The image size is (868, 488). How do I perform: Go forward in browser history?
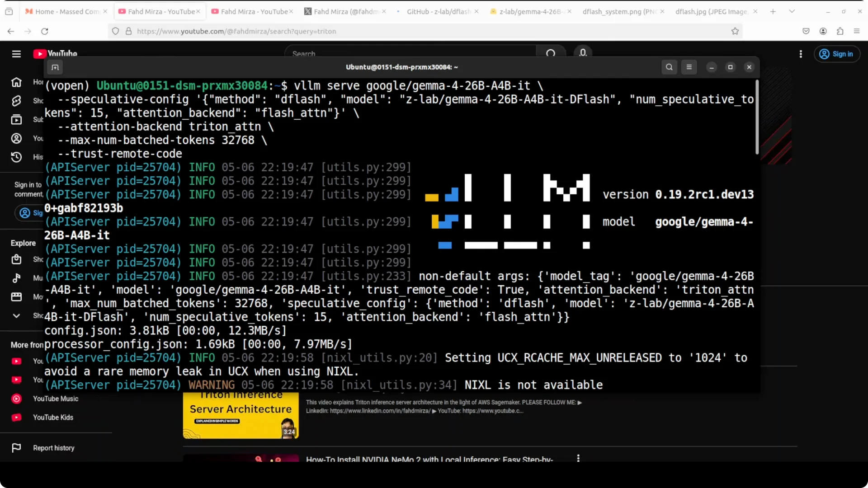(x=28, y=31)
